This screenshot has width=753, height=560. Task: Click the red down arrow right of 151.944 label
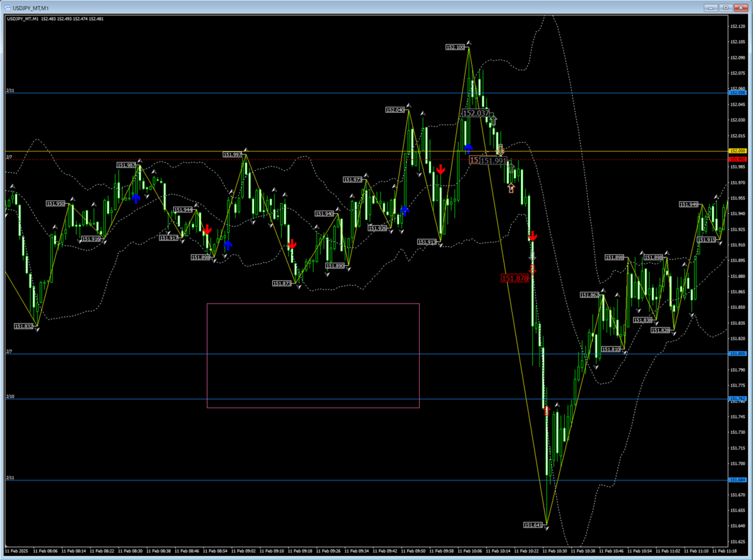207,230
